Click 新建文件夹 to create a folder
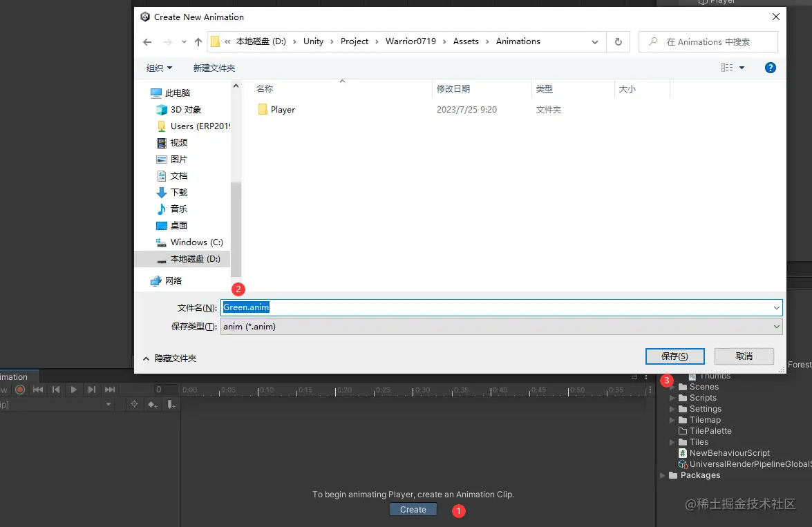The height and width of the screenshot is (527, 812). [214, 68]
